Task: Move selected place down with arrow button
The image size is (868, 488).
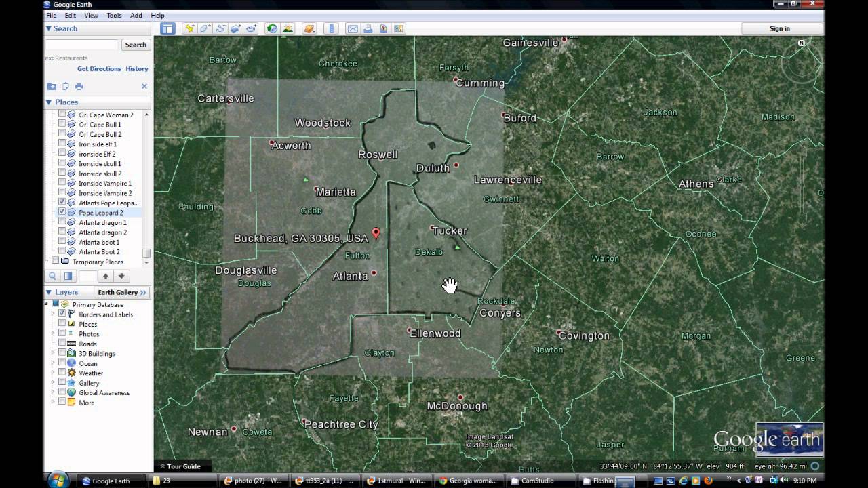Action: pos(121,276)
